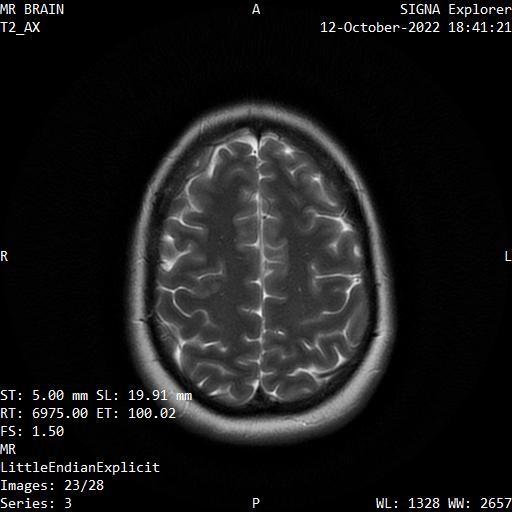Viewport: 512px width, 512px height.
Task: Click the date '12-October-2022 18:41:21'
Action: 416,27
